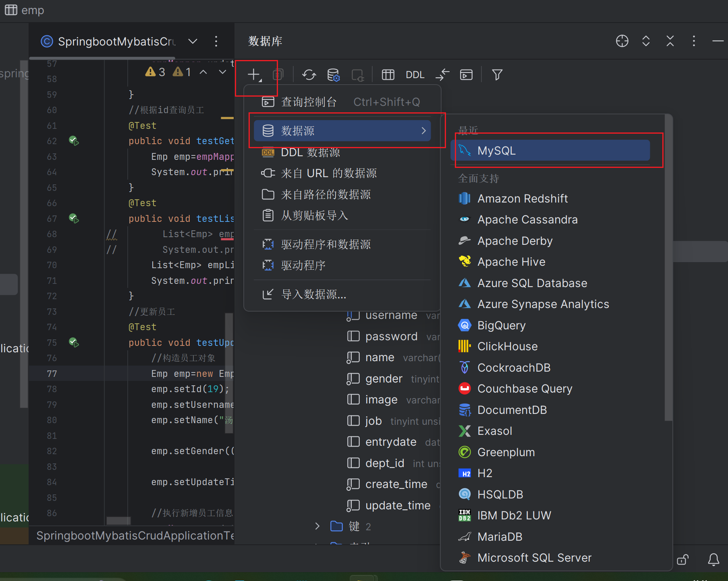Click the refresh icon in database toolbar
Image resolution: width=728 pixels, height=581 pixels.
[309, 75]
